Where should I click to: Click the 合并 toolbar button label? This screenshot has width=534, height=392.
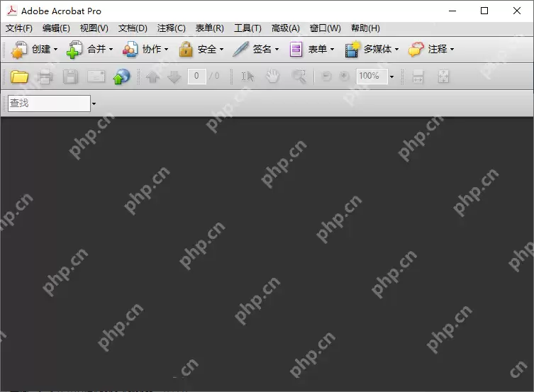pos(96,50)
